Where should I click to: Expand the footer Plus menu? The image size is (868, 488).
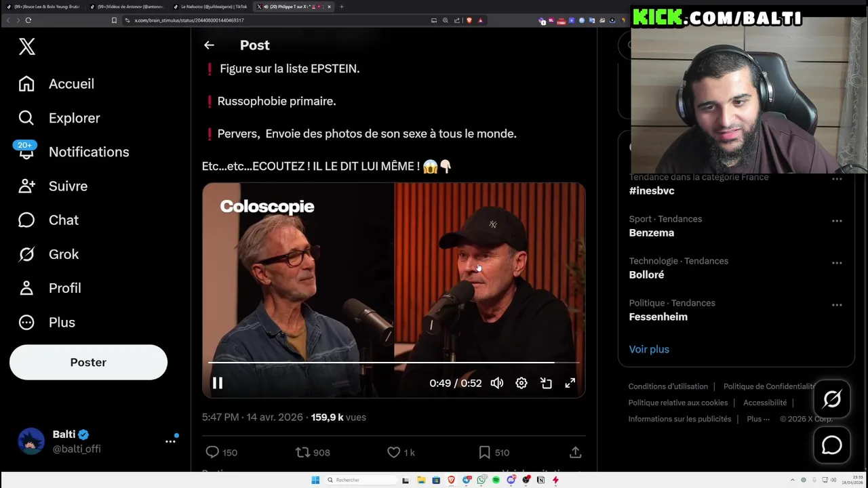758,419
